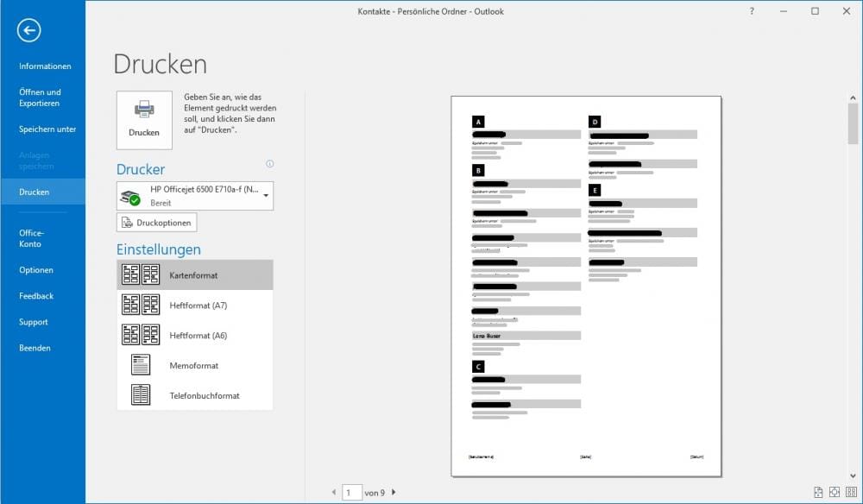
Task: Click the multiple pages view icon
Action: click(851, 492)
